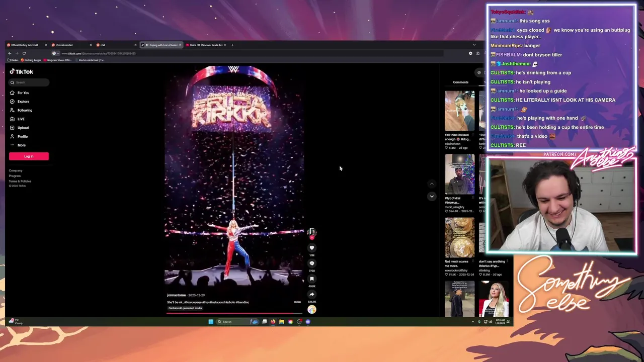Close the Coping with Fear of Loss tab
The width and height of the screenshot is (644, 362).
[x=180, y=45]
